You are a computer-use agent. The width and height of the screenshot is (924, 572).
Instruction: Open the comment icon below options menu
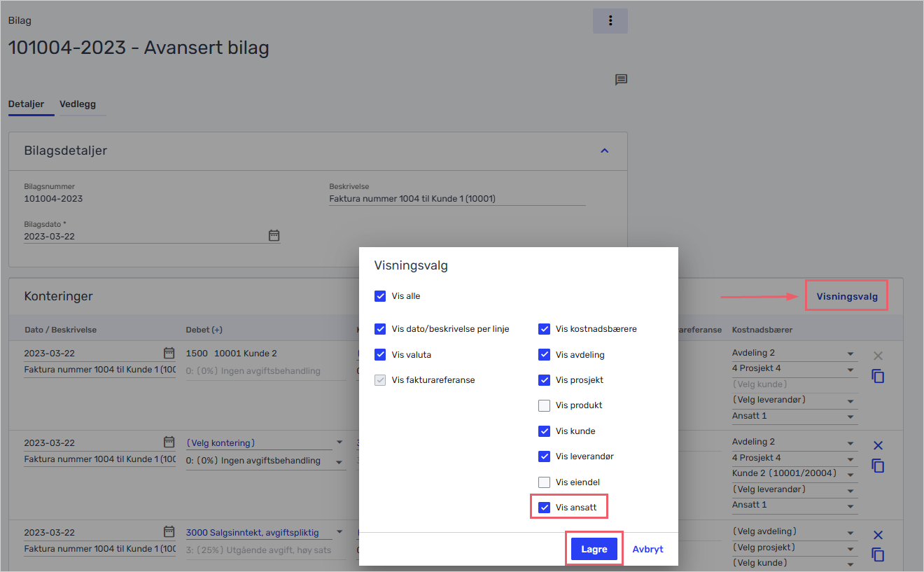tap(621, 80)
